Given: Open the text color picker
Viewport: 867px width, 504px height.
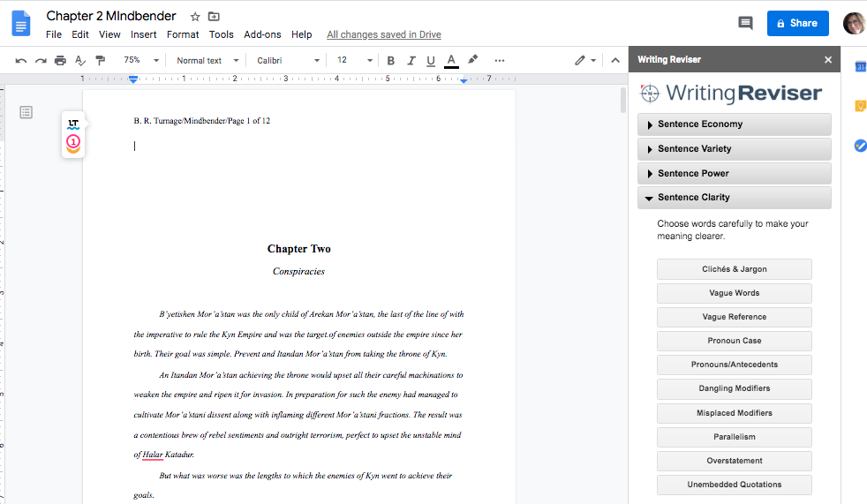Looking at the screenshot, I should [x=451, y=61].
